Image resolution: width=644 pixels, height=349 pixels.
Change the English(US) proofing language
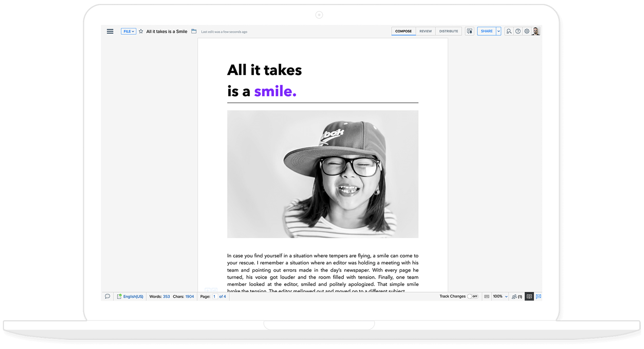[x=133, y=297]
